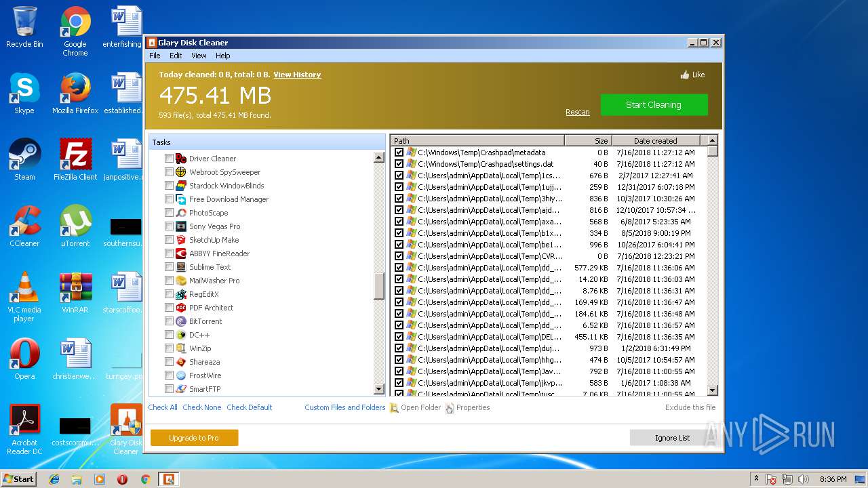
Task: Click the Webroot SpySweeper task icon
Action: [181, 172]
